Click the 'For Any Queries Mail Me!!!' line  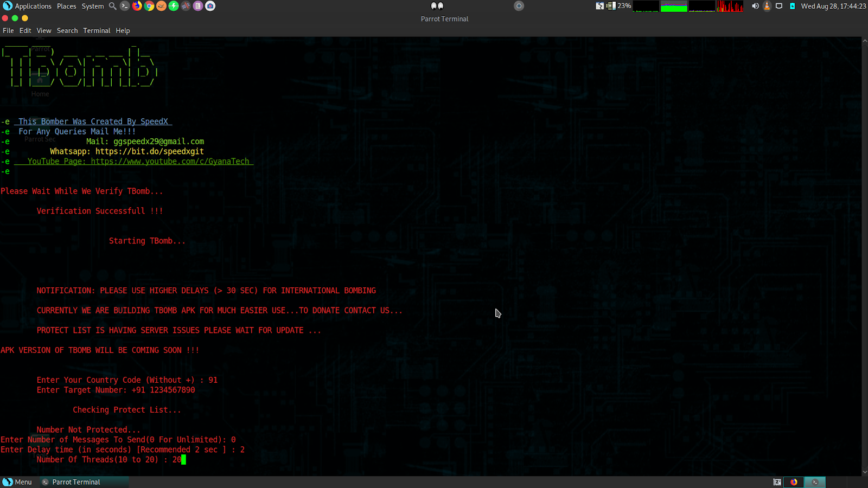tap(77, 132)
